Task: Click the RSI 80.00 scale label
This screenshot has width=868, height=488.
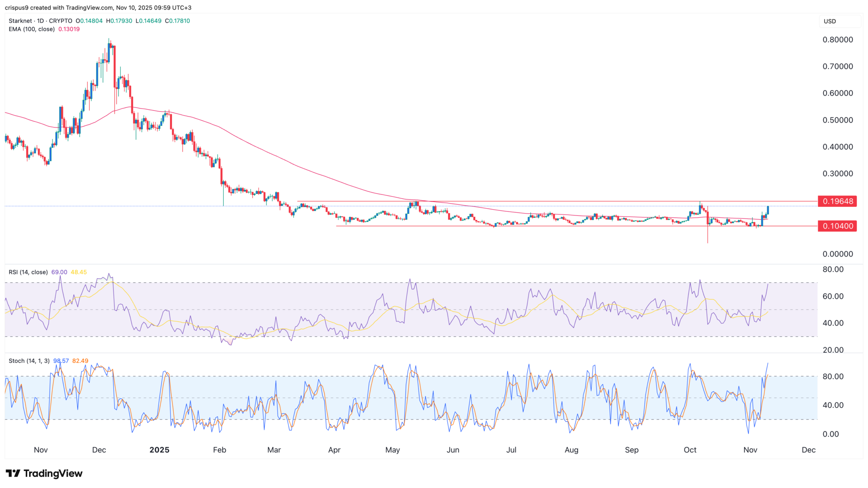Action: pos(833,269)
